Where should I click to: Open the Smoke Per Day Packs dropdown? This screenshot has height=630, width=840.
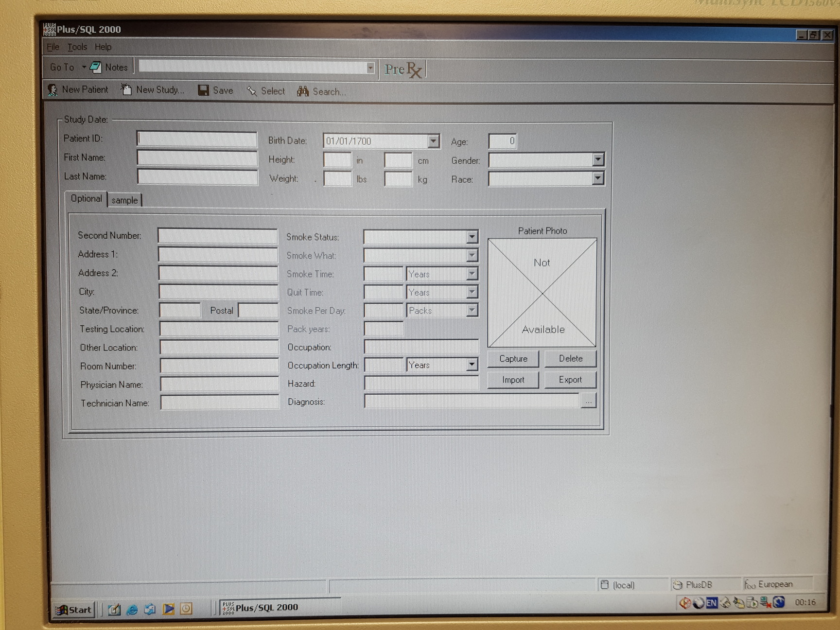pyautogui.click(x=472, y=310)
